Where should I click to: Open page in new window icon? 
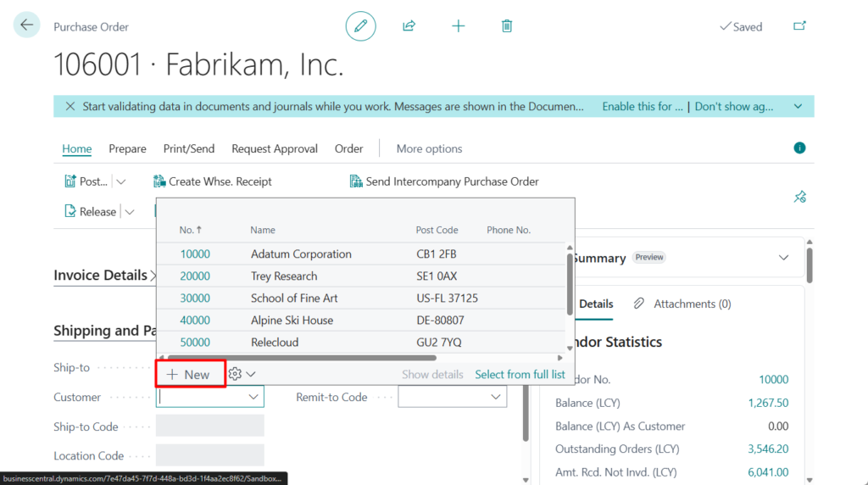pos(799,26)
